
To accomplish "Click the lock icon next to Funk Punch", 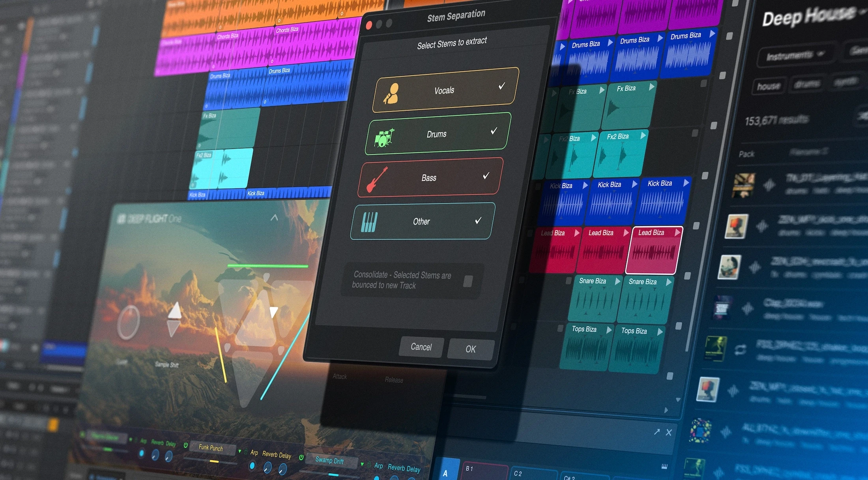I will [x=245, y=452].
